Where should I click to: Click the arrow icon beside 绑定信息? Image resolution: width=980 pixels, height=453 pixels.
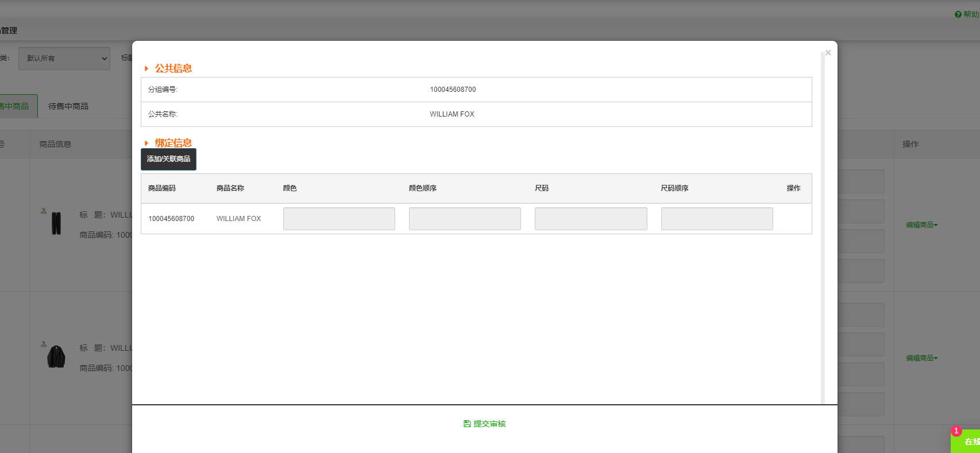pyautogui.click(x=146, y=143)
